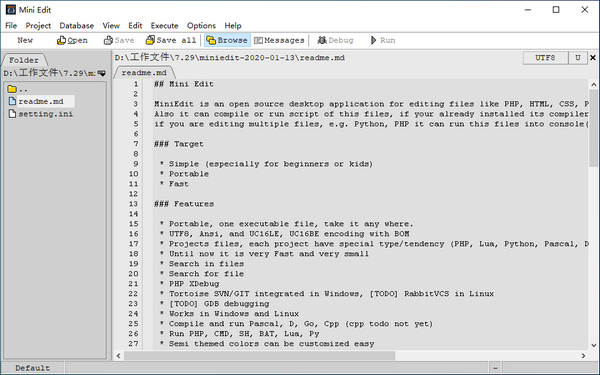Screen dimensions: 600x375
Task: Go to parent folder entry
Action: (18, 89)
